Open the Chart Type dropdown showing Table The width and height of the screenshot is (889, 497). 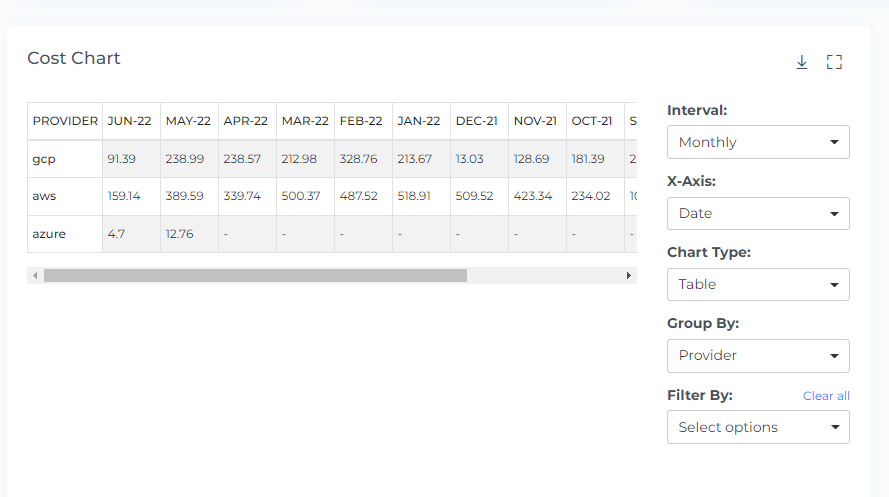(758, 284)
